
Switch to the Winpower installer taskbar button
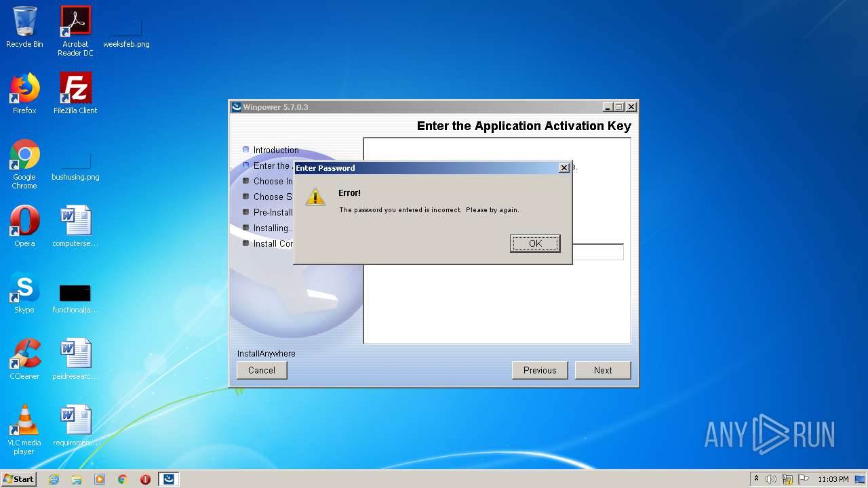[x=169, y=479]
